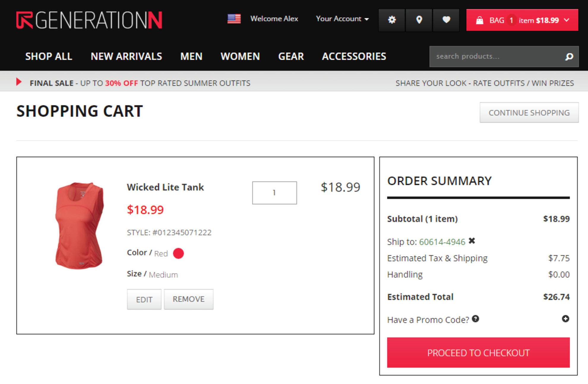Image resolution: width=588 pixels, height=384 pixels.
Task: Remove the shipping zip code with X
Action: (x=472, y=241)
